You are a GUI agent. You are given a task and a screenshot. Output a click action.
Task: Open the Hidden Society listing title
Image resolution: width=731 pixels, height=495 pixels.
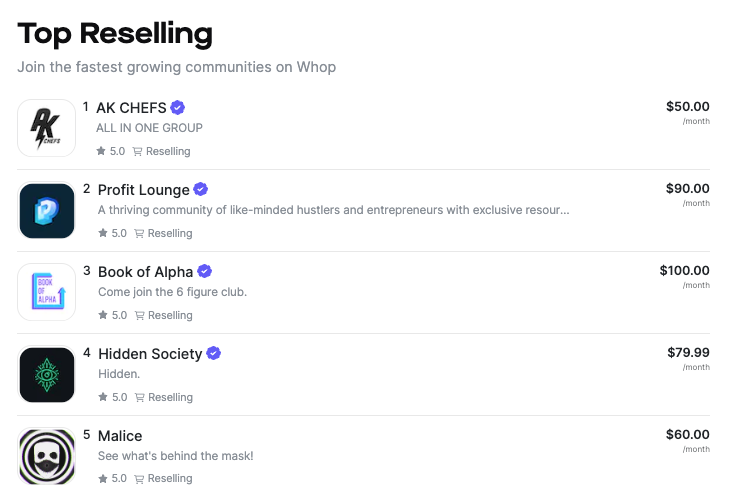150,354
